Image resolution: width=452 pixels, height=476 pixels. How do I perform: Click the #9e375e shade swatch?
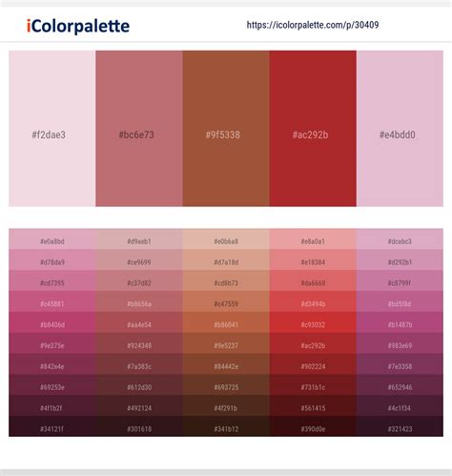(x=52, y=343)
